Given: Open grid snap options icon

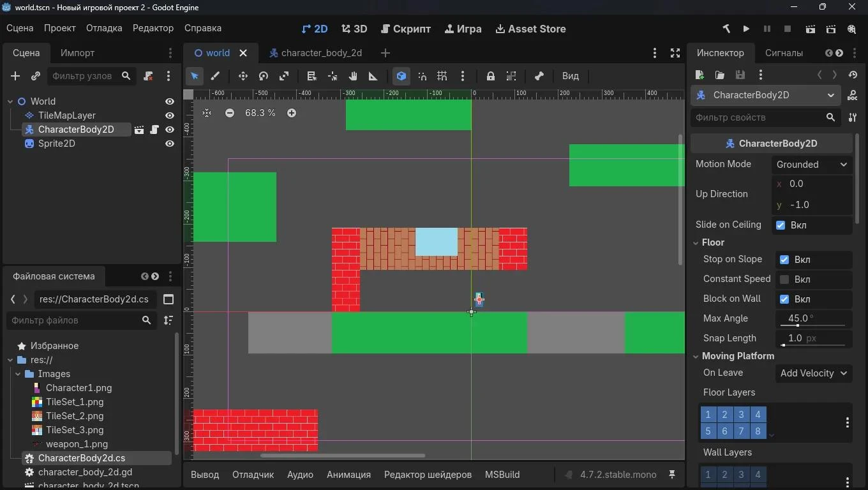Looking at the screenshot, I should (x=442, y=76).
